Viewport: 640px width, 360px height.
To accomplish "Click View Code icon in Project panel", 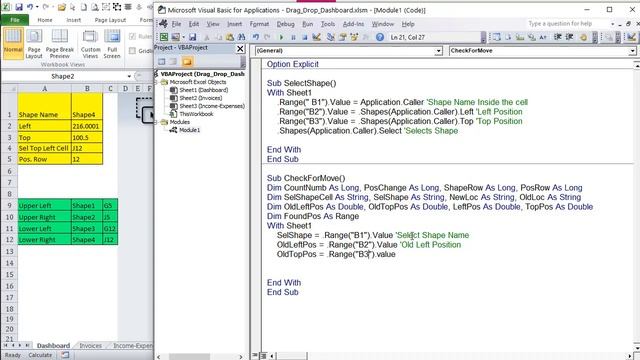I will 162,62.
